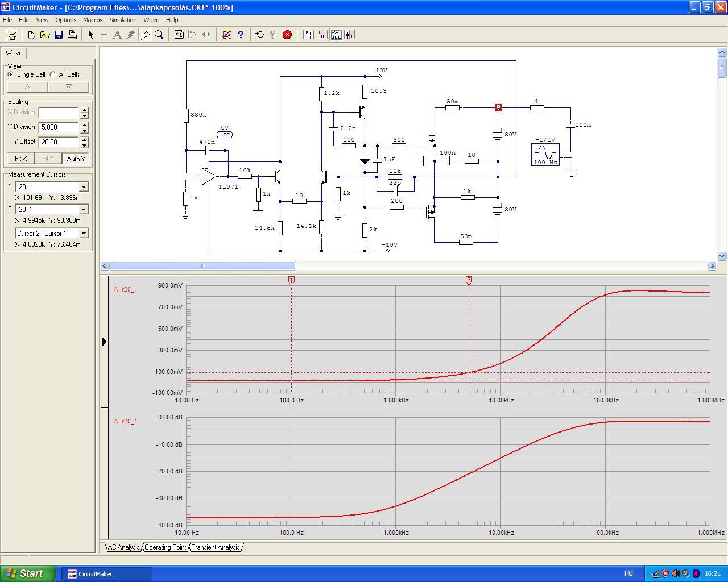Click the Reset simulation icon

[x=260, y=35]
